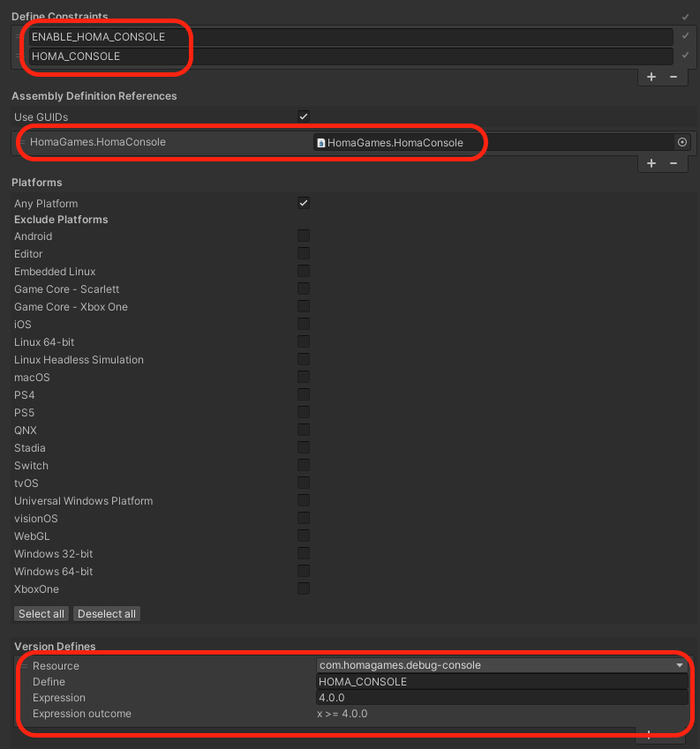Check QNX exclude platform box
700x749 pixels.
pyautogui.click(x=304, y=430)
